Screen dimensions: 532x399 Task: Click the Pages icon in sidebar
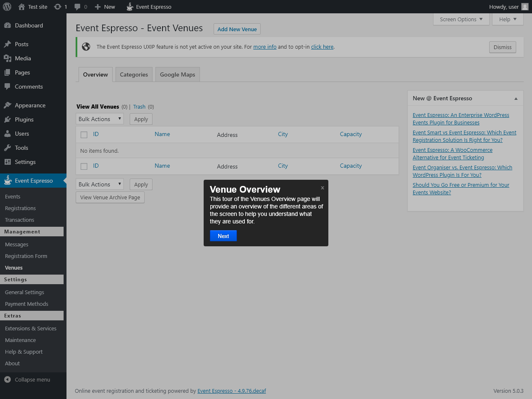tap(7, 72)
